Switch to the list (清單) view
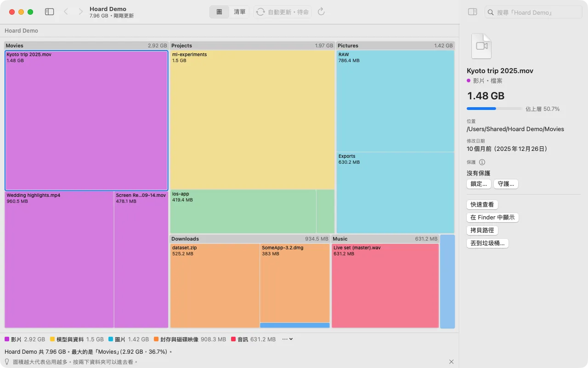The image size is (588, 368). tap(239, 12)
